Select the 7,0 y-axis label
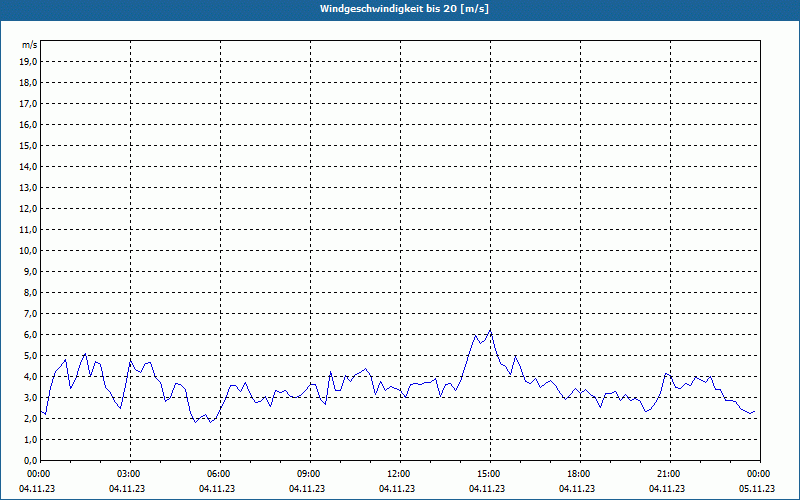Viewport: 800px width, 500px height. (31, 314)
